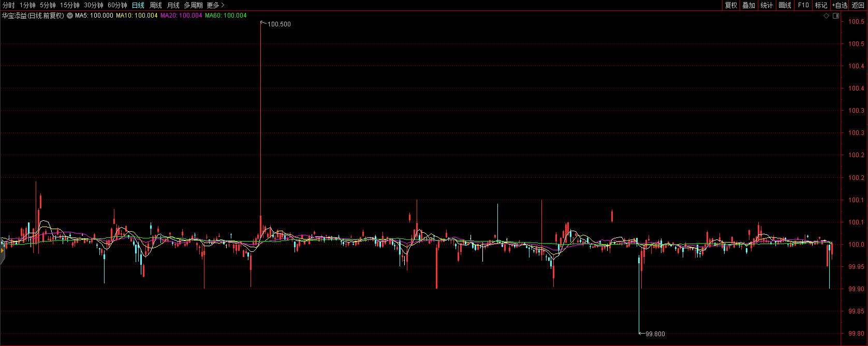Open the 叠加 overlay tool
Image resolution: width=868 pixels, height=346 pixels.
pyautogui.click(x=748, y=5)
